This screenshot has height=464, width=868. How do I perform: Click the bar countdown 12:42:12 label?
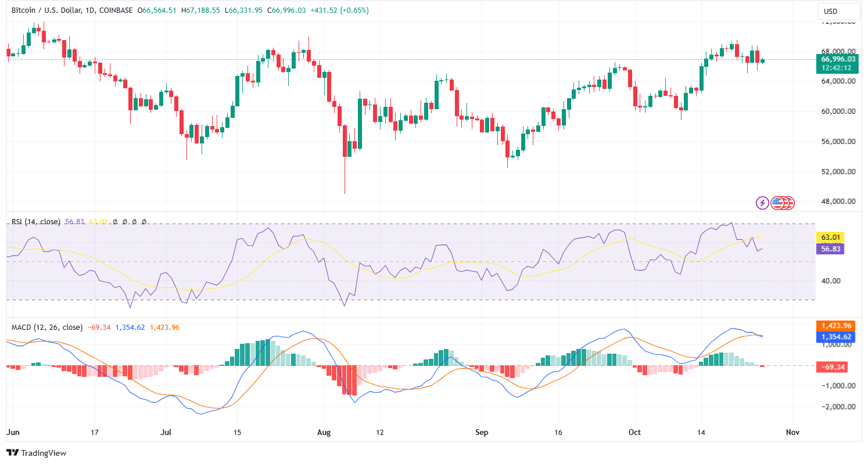click(x=837, y=67)
